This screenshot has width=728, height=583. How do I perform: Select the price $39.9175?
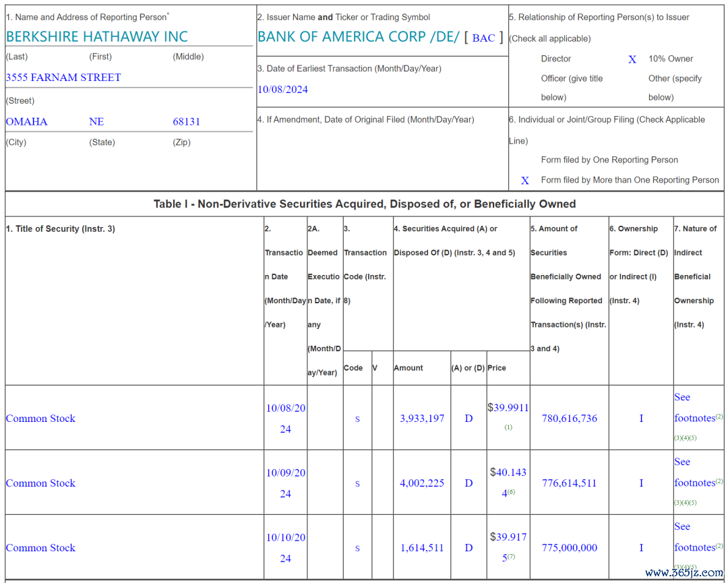click(508, 547)
